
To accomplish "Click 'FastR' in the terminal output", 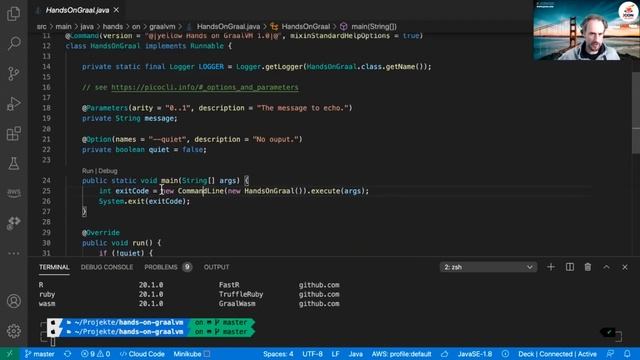I will pyautogui.click(x=229, y=285).
